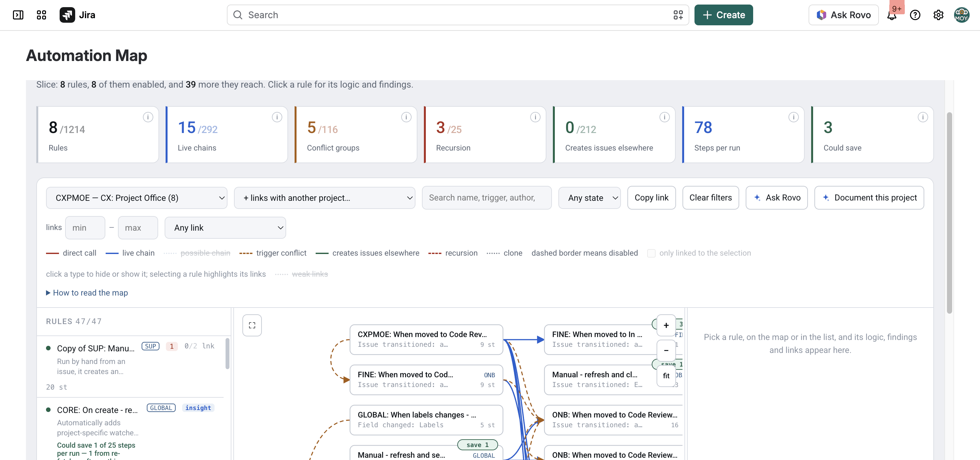Expand How to read the map
980x460 pixels.
(x=87, y=293)
